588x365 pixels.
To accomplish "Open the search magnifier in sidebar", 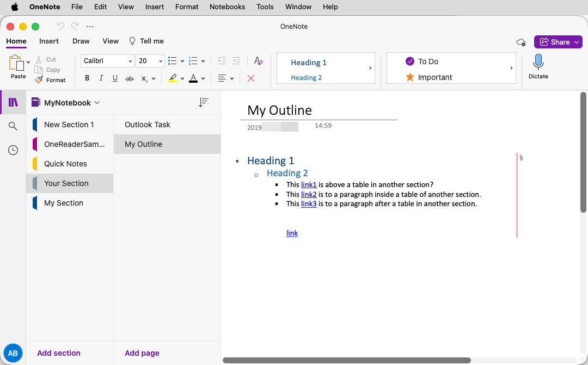I will point(13,126).
